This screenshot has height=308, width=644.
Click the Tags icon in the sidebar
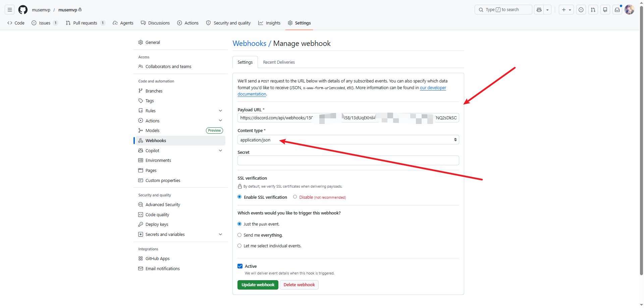coord(141,101)
